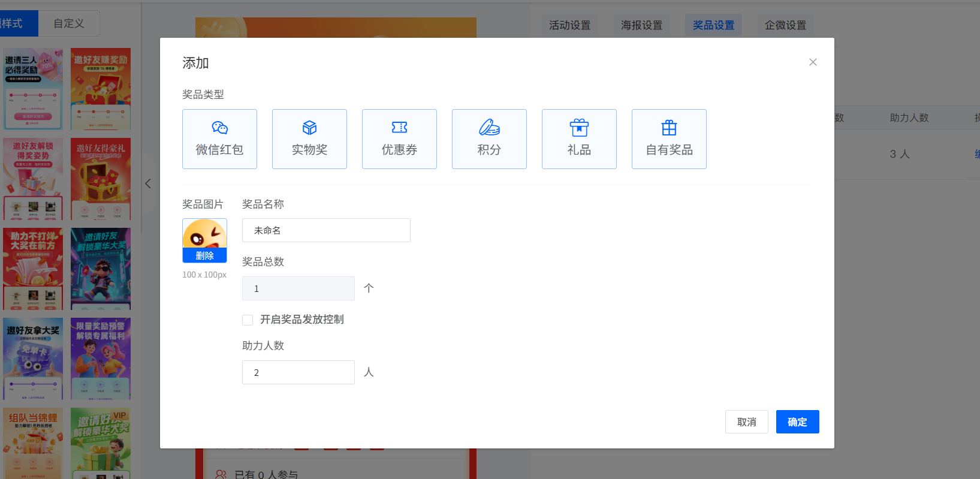Enable 开启奖品发放控制 checkbox
This screenshot has width=980, height=479.
coord(248,320)
